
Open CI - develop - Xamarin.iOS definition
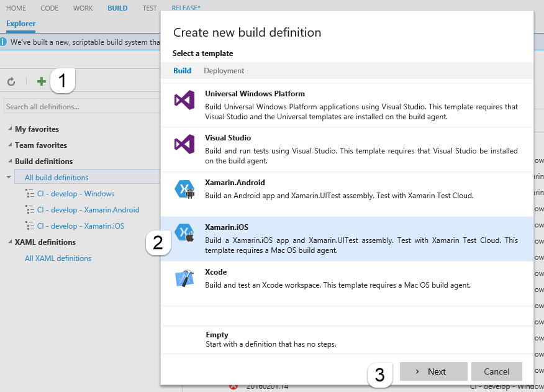click(81, 226)
